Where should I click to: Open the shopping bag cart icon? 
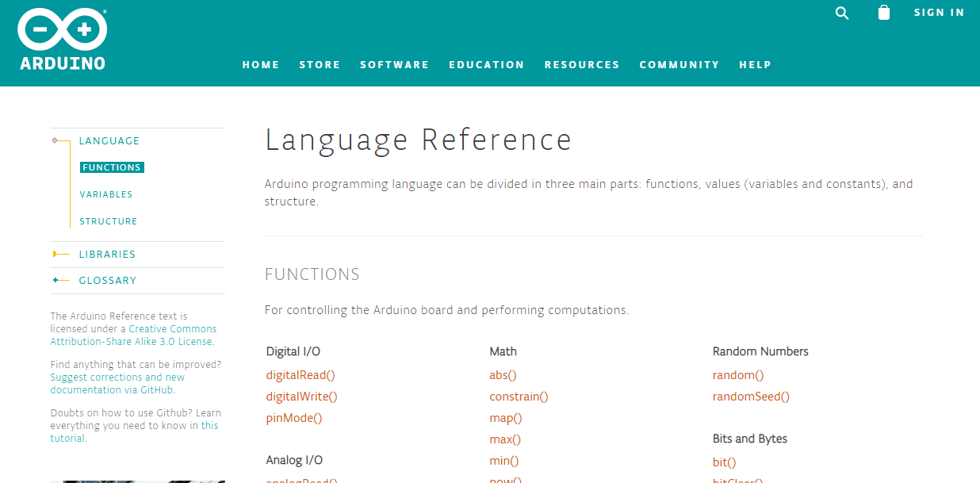[884, 13]
